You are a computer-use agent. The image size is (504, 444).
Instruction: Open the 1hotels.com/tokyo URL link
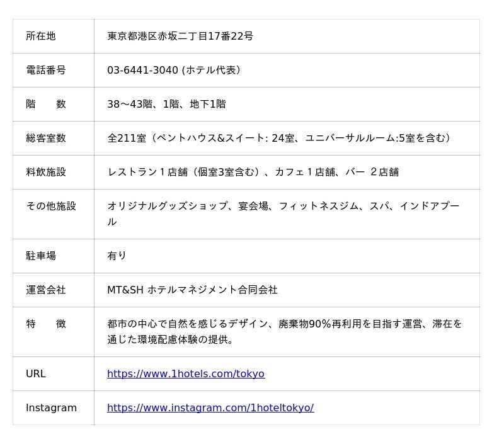(185, 374)
